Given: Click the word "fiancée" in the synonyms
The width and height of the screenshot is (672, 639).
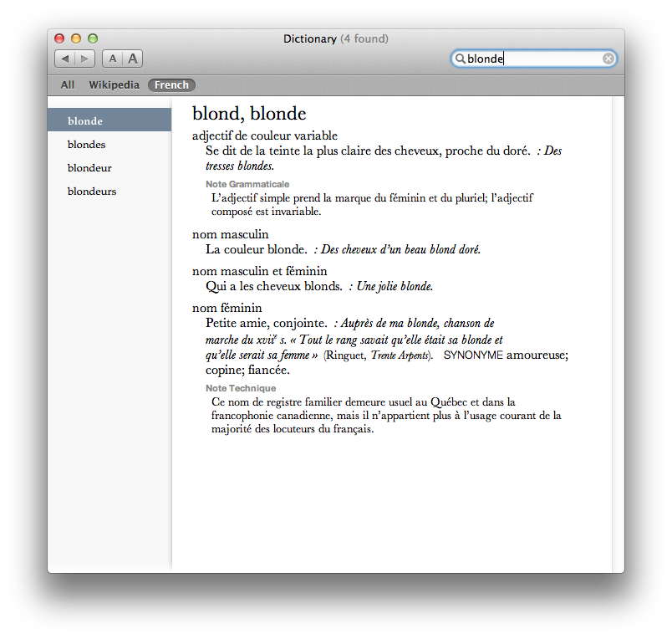Looking at the screenshot, I should click(267, 371).
